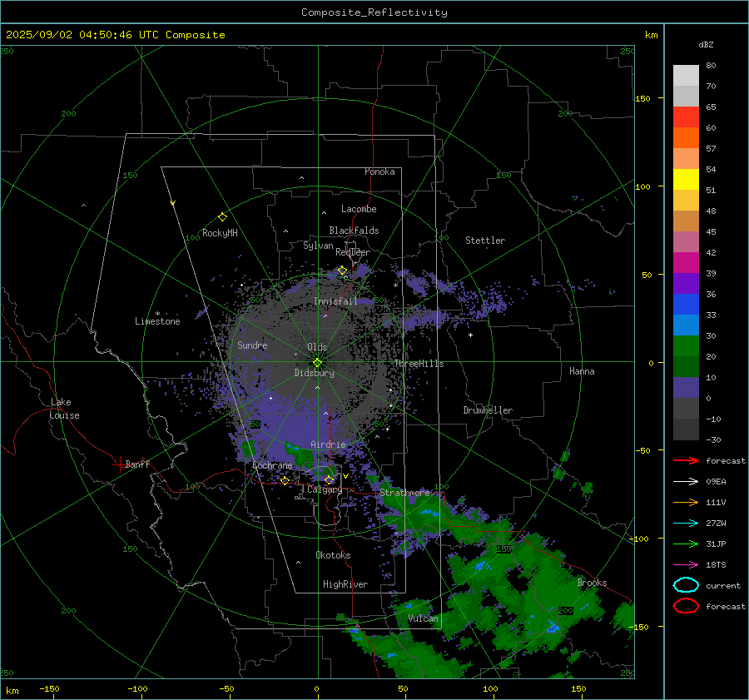The height and width of the screenshot is (700, 749).
Task: Click the dBZ legend heading
Action: point(706,44)
